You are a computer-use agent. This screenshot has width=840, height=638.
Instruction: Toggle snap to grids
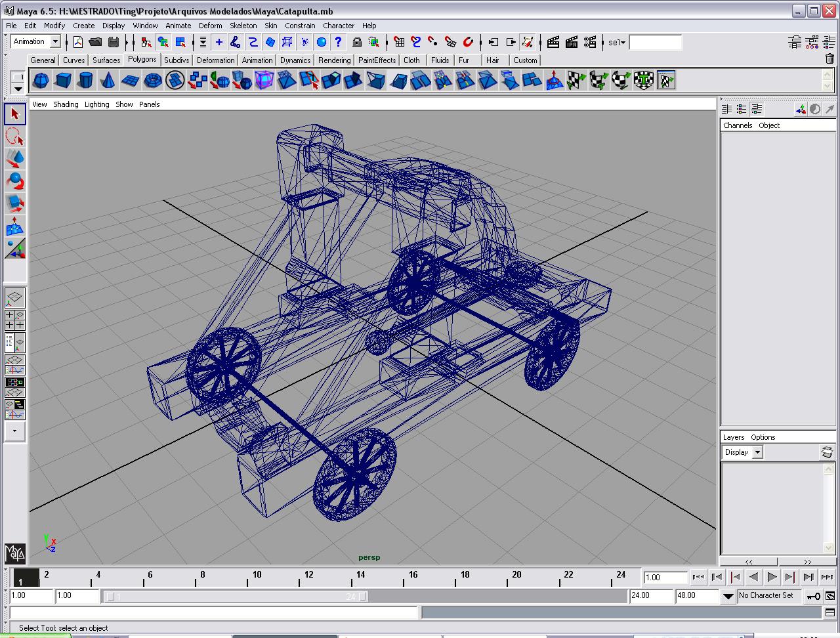tap(399, 42)
